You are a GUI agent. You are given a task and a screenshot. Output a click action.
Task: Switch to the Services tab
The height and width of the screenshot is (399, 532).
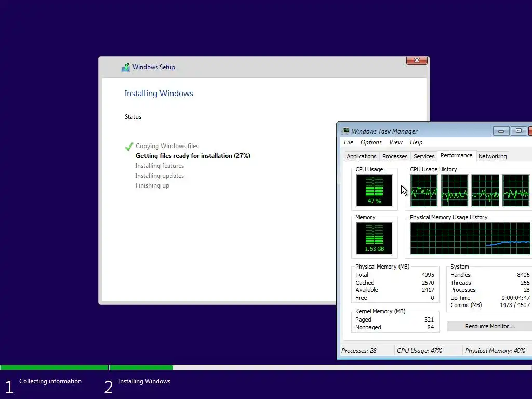(x=424, y=156)
